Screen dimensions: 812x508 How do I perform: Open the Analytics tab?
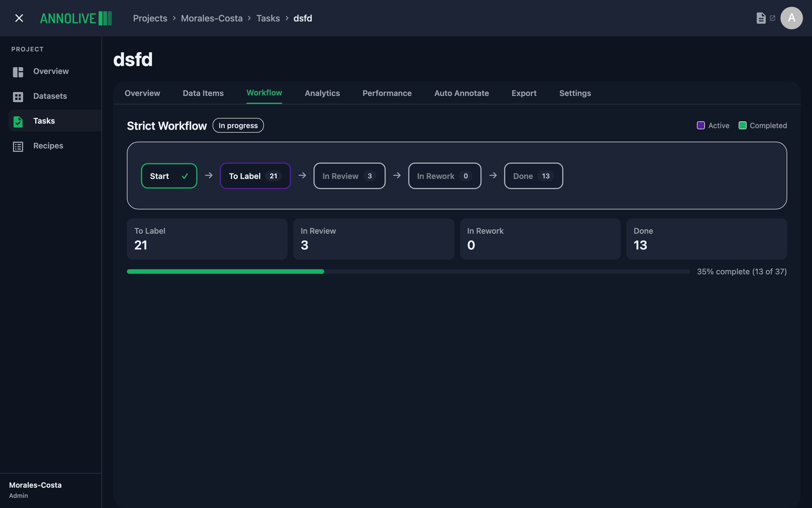click(322, 93)
